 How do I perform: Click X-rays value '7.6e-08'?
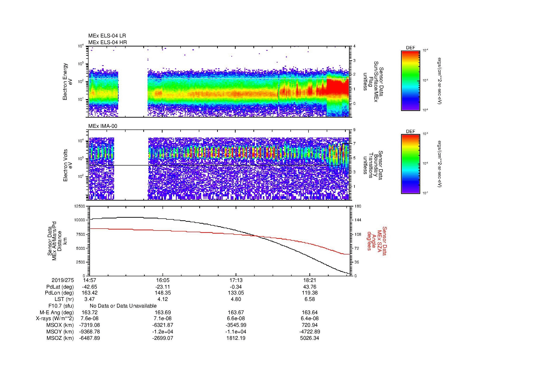[89, 318]
